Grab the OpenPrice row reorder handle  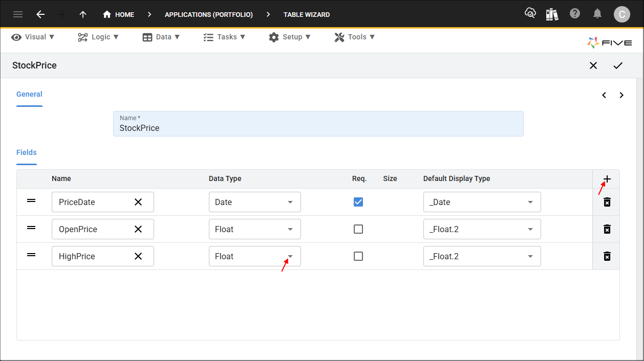click(x=31, y=228)
